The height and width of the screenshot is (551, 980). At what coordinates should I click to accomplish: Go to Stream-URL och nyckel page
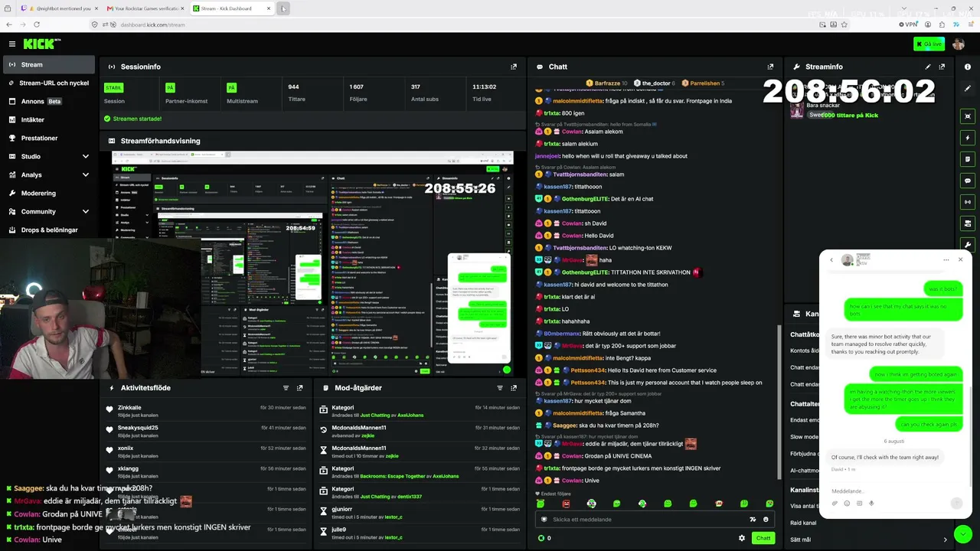[47, 83]
